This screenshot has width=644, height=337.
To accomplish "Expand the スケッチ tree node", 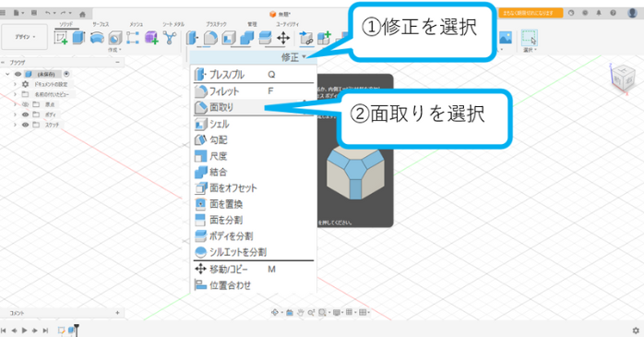I will pos(15,125).
